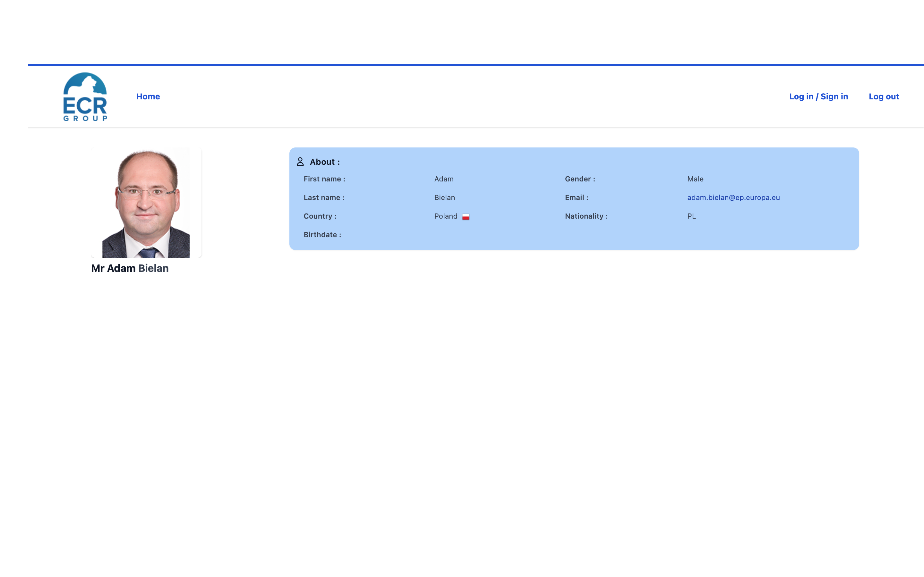Click the Gender label

point(580,179)
